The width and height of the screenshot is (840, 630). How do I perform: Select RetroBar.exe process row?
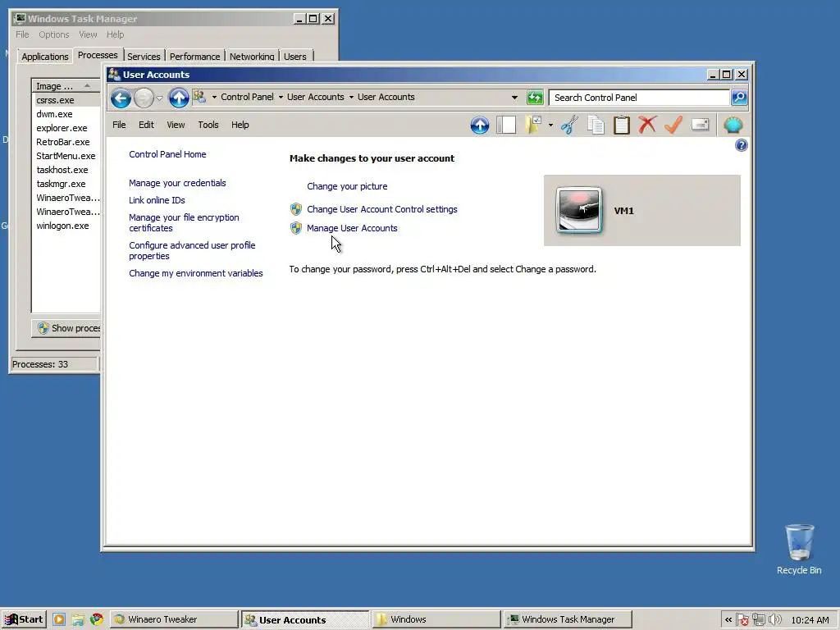pos(66,142)
